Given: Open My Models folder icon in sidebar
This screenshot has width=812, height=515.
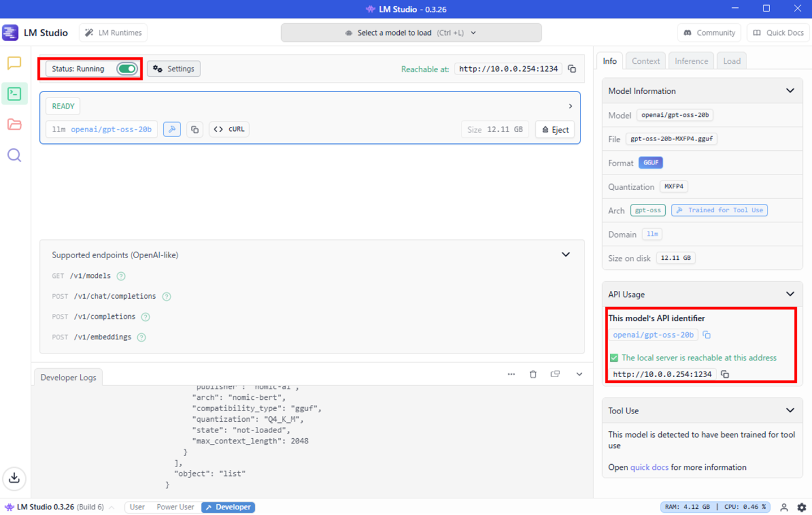Looking at the screenshot, I should tap(14, 124).
